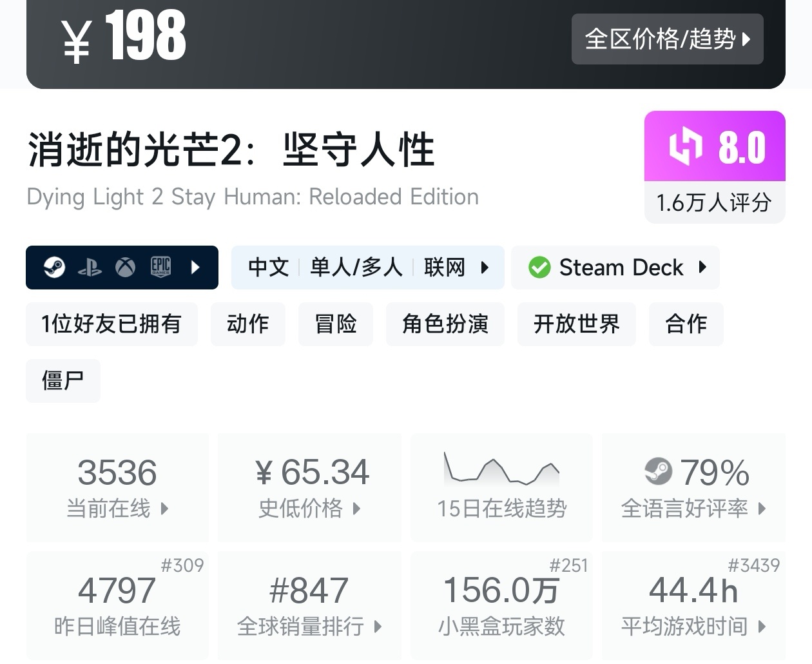Viewport: 812px width, 664px height.
Task: View 平均游戏时间 average playtime details
Action: 693,605
